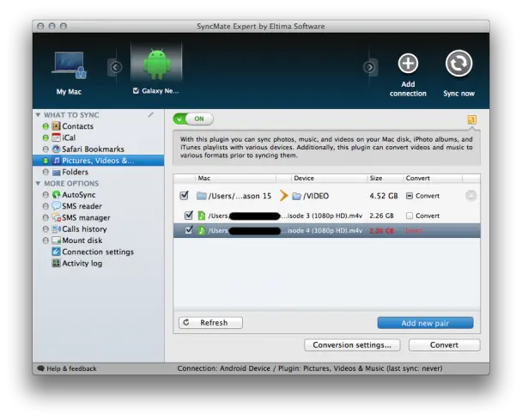Open Safari Bookmarks plugin icon

click(57, 149)
